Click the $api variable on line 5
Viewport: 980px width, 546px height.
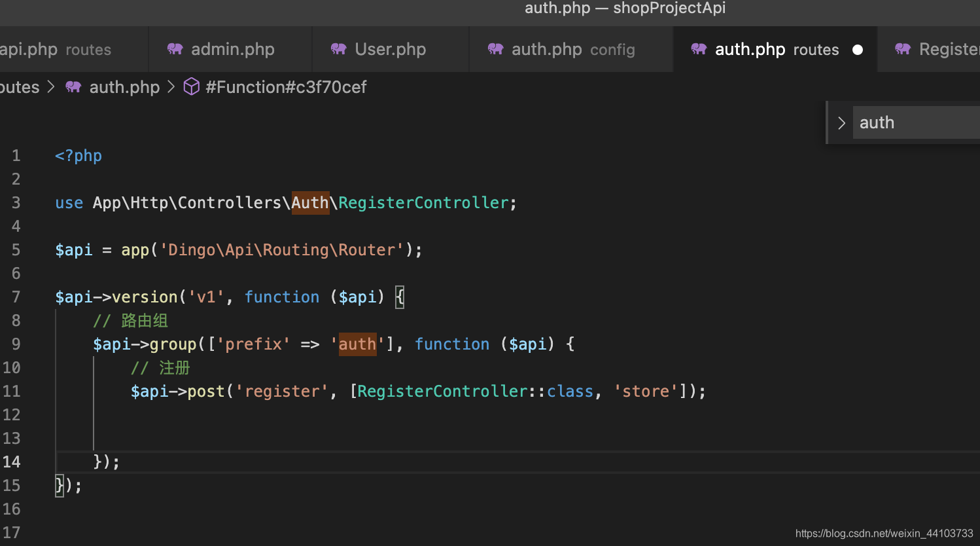(74, 250)
